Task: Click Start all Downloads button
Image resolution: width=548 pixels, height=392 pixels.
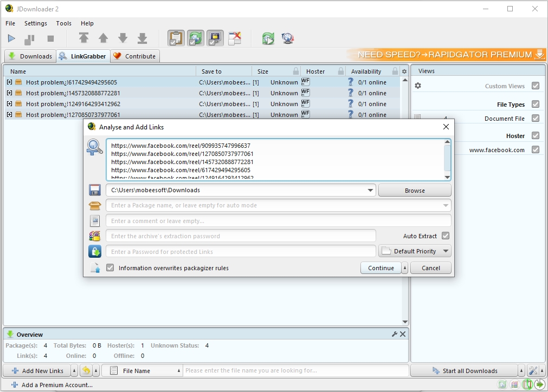Action: pyautogui.click(x=464, y=371)
